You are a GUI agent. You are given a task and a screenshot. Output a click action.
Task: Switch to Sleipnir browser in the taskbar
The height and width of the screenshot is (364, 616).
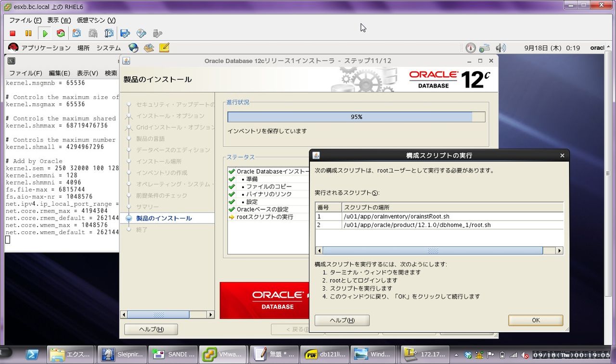pyautogui.click(x=123, y=355)
